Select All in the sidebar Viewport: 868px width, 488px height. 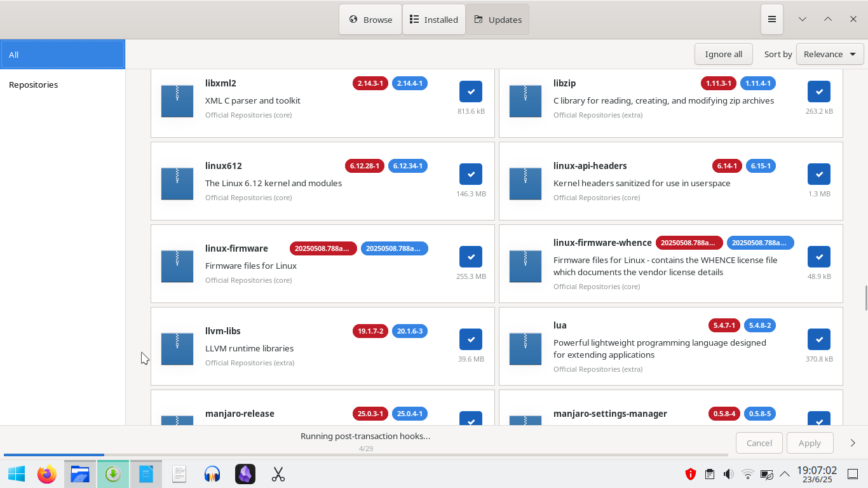click(62, 55)
